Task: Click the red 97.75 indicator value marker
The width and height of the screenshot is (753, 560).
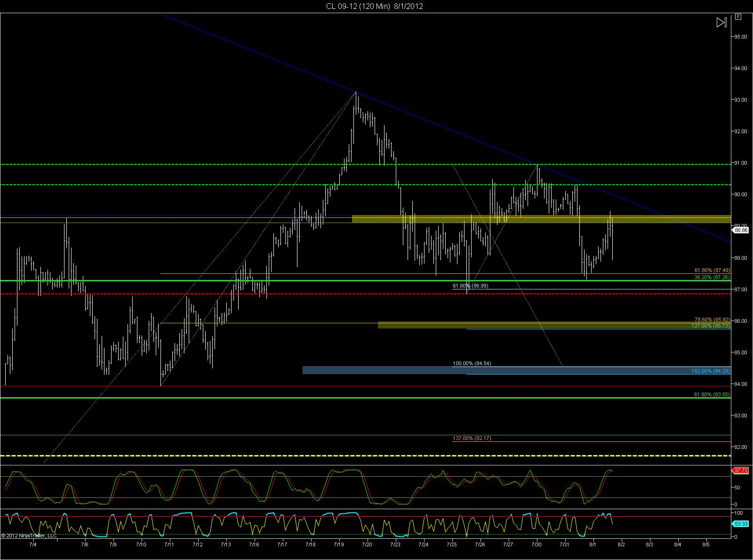Action: (x=741, y=470)
